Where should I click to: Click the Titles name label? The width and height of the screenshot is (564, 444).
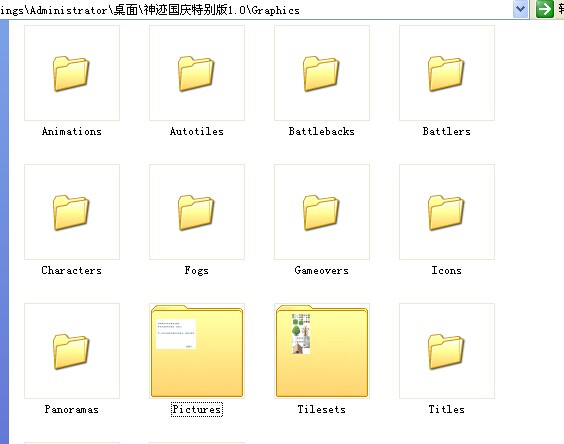tap(446, 409)
